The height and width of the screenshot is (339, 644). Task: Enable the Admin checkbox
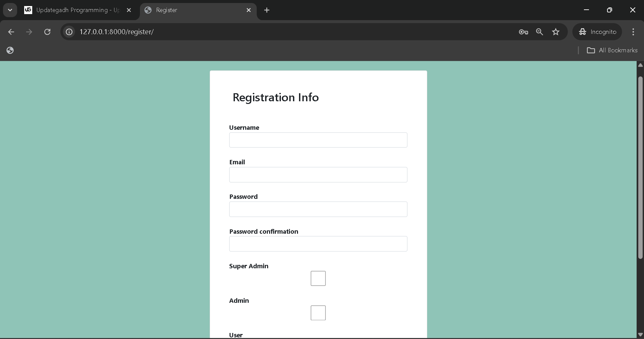318,313
